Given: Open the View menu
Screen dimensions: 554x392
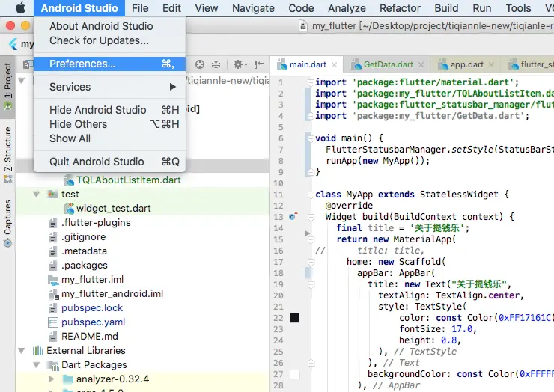Looking at the screenshot, I should coord(207,8).
